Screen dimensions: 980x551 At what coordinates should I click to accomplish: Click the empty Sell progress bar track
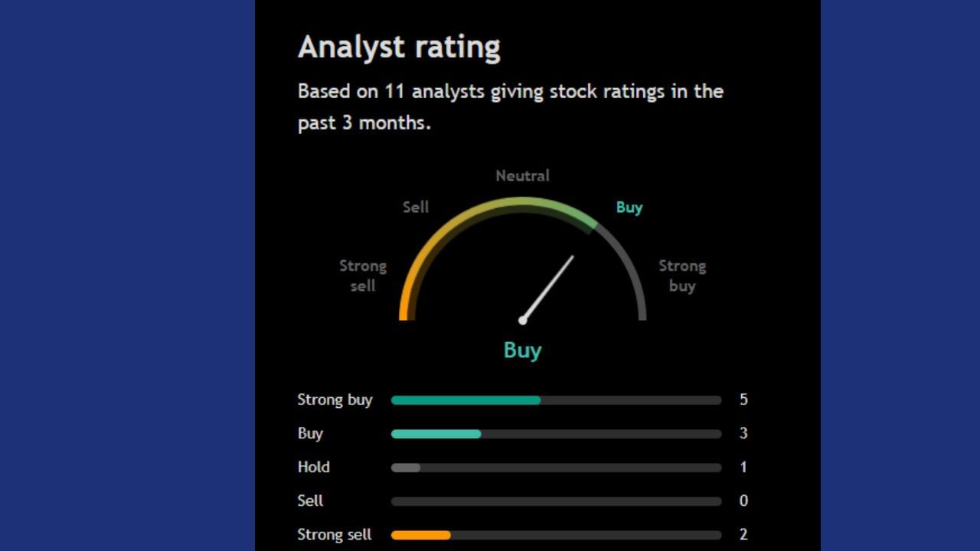[556, 501]
